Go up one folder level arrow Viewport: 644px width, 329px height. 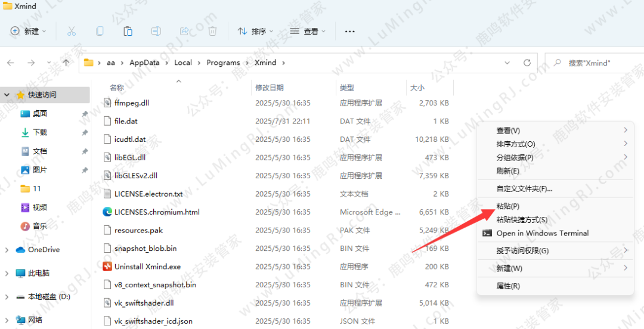click(66, 63)
